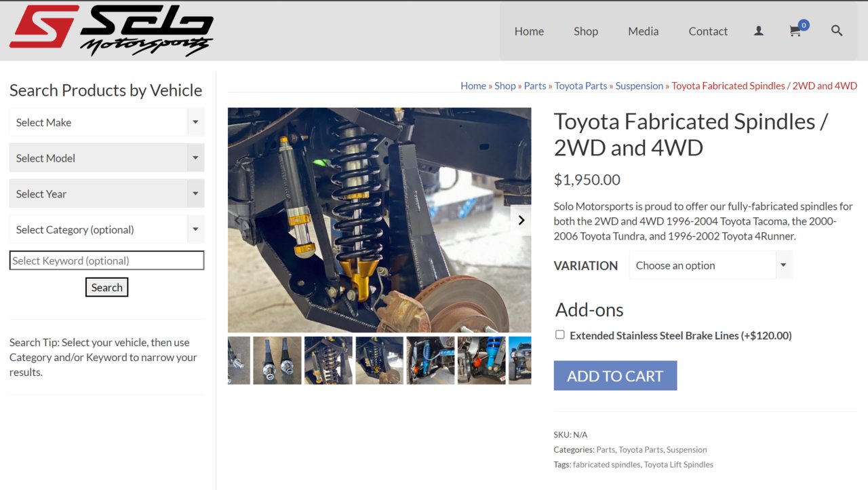This screenshot has width=868, height=490.
Task: Enable Extended Stainless Steel Brake Lines add-on
Action: 559,335
